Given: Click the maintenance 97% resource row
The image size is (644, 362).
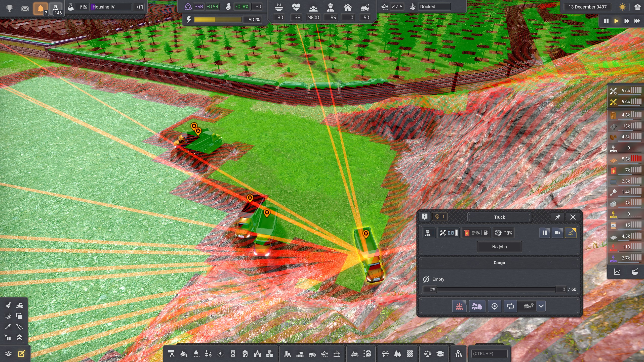Looking at the screenshot, I should point(626,90).
